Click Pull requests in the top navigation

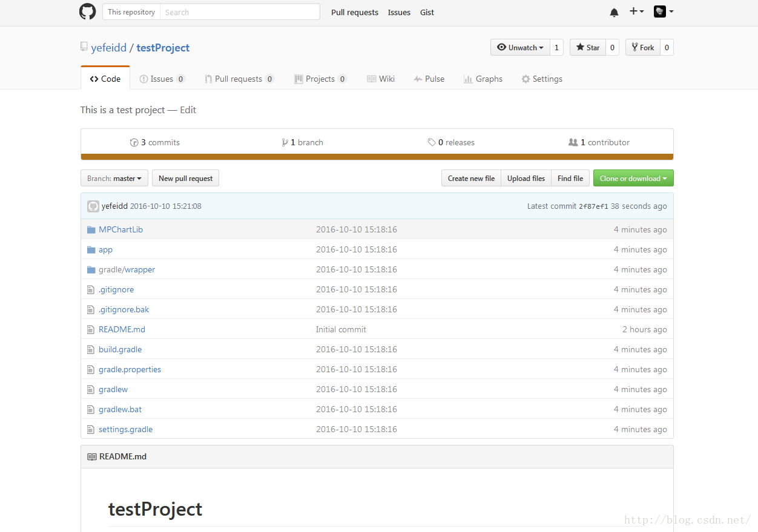tap(355, 12)
